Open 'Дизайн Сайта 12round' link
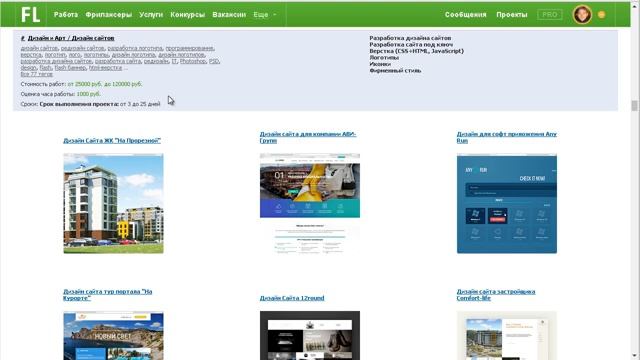The height and width of the screenshot is (360, 640). [x=292, y=298]
